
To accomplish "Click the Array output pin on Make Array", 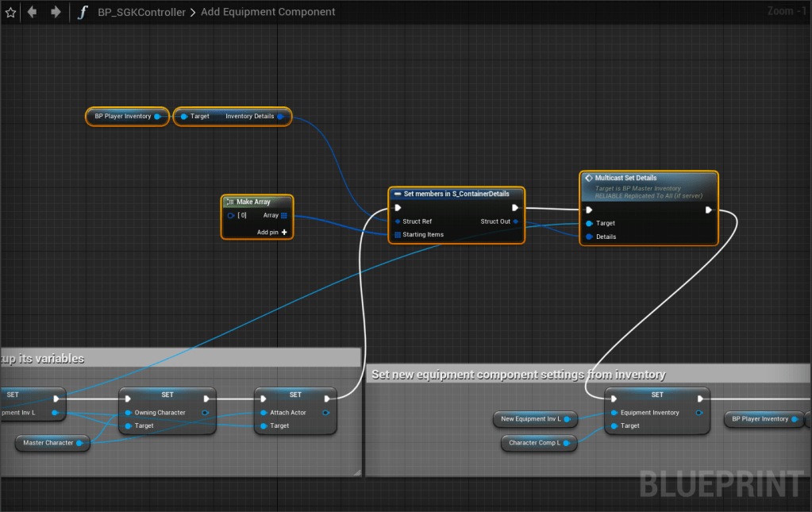I will tap(284, 215).
